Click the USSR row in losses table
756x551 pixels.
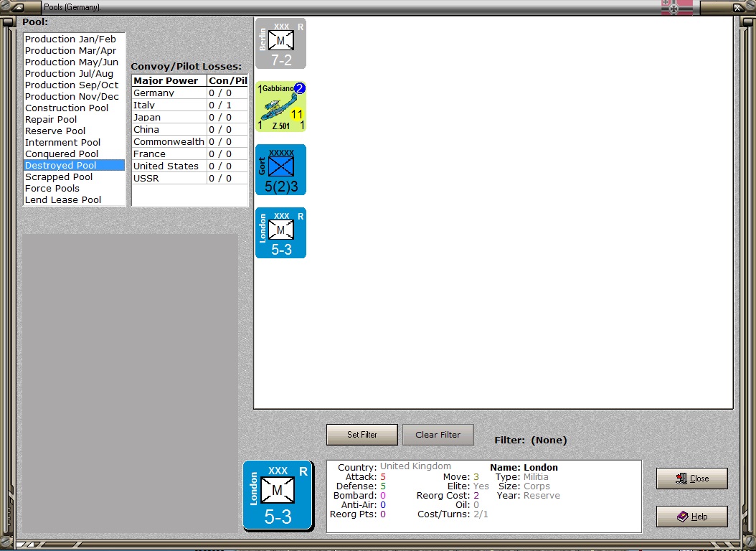[x=190, y=179]
